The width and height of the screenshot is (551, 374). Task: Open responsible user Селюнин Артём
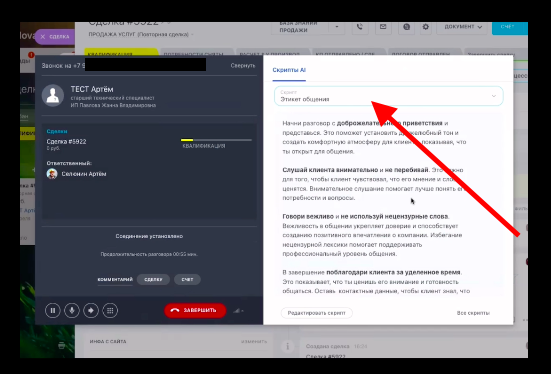pos(84,174)
